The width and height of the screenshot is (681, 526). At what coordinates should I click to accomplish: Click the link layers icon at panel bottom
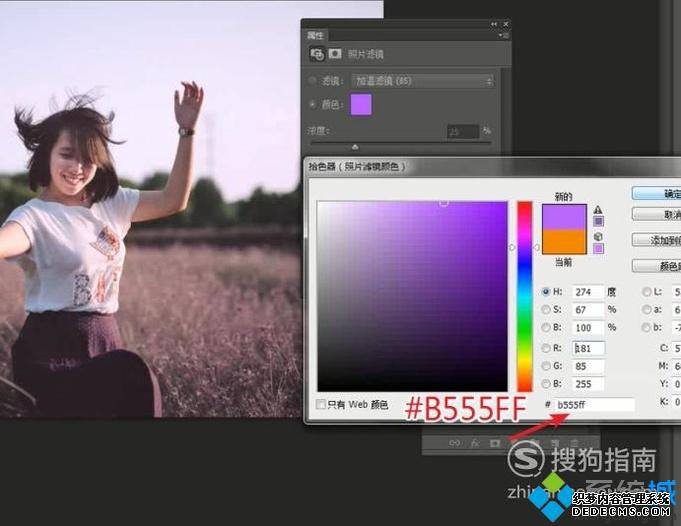[x=454, y=443]
